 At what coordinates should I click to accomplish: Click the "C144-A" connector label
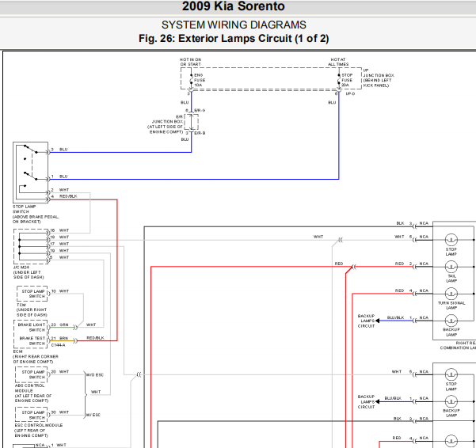click(58, 345)
